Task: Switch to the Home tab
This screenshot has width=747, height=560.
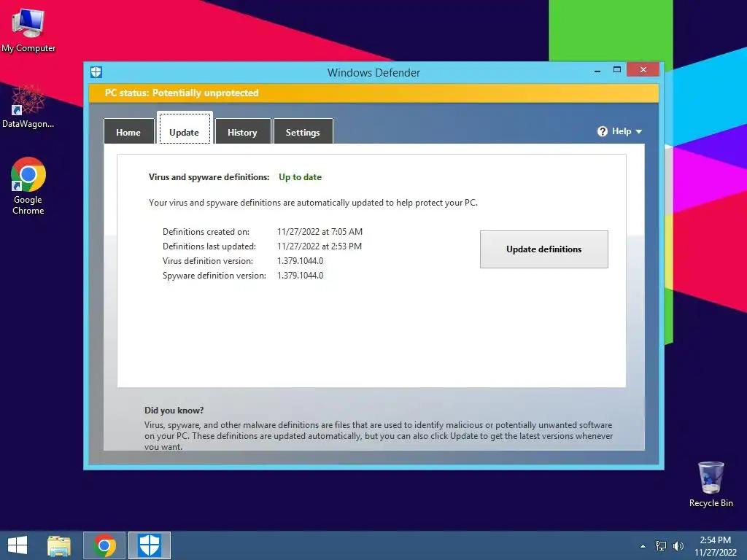Action: [x=128, y=132]
